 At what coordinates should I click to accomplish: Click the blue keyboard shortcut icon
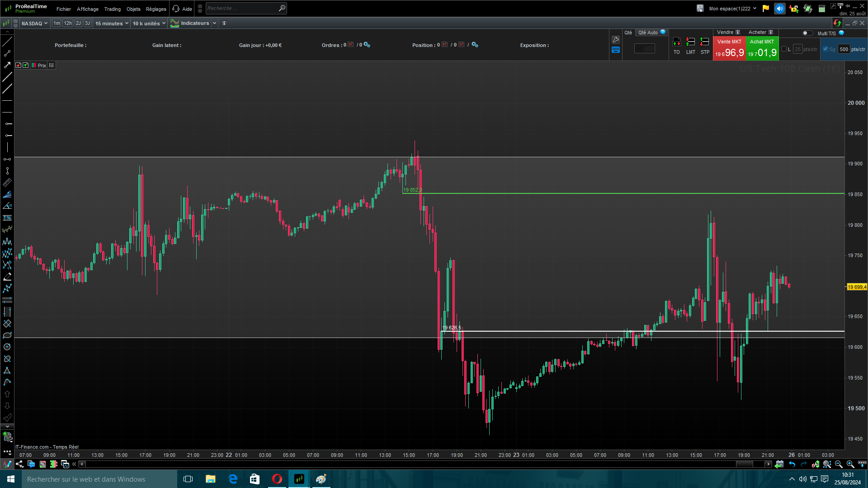click(x=616, y=50)
